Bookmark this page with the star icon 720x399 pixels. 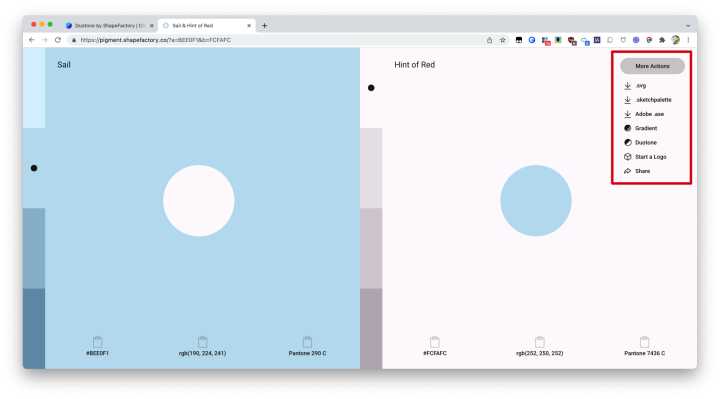(x=503, y=40)
